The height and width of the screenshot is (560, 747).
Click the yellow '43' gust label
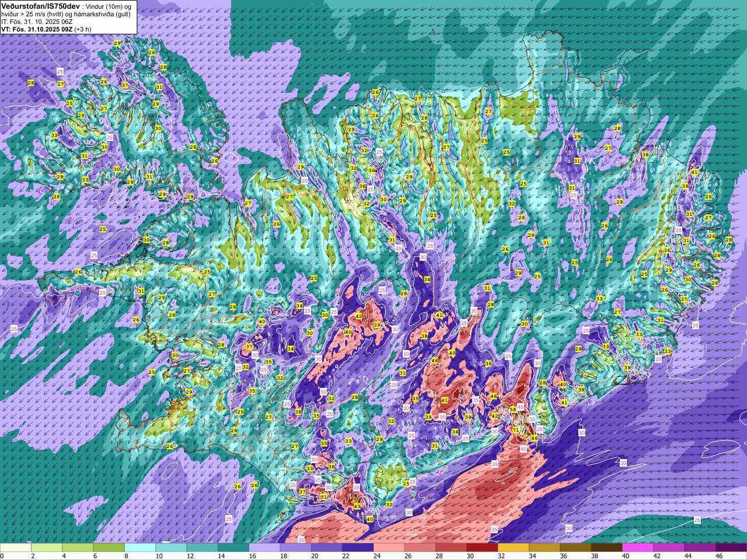pyautogui.click(x=357, y=506)
